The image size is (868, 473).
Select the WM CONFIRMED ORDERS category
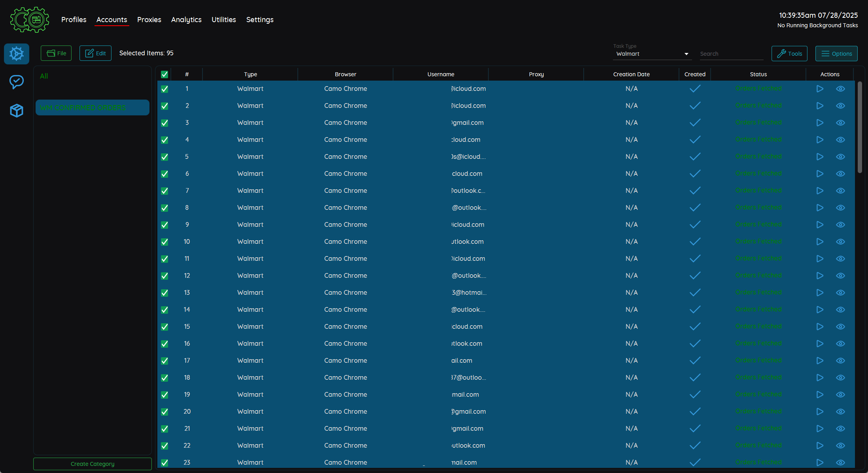(93, 107)
